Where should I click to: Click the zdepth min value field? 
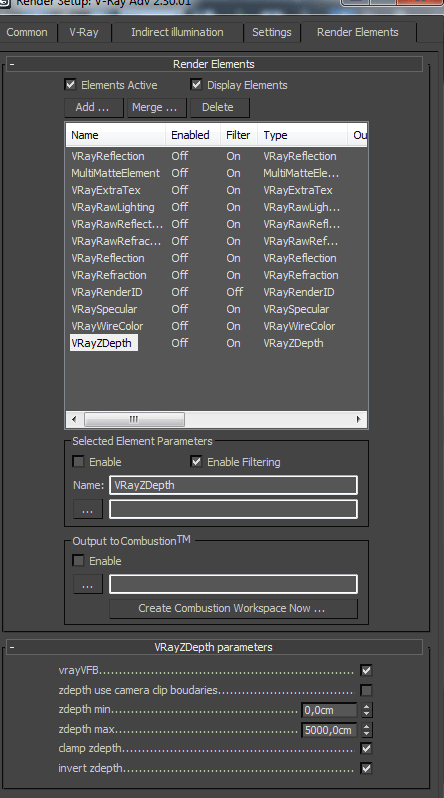(x=329, y=709)
